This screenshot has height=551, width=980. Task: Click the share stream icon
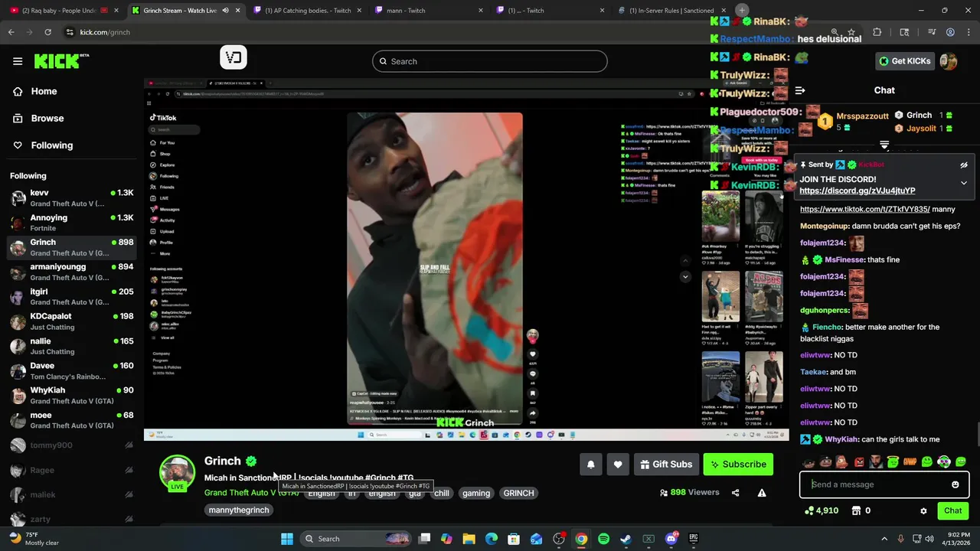pos(735,493)
